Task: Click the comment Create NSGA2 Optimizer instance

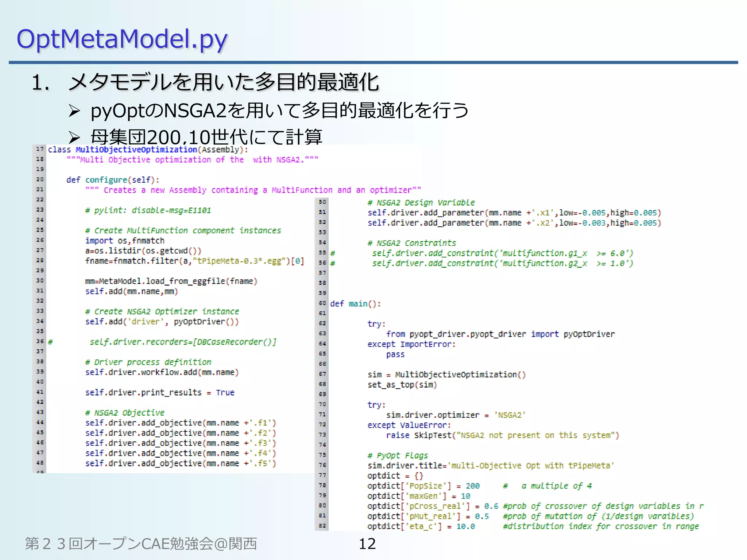Action: coord(162,311)
